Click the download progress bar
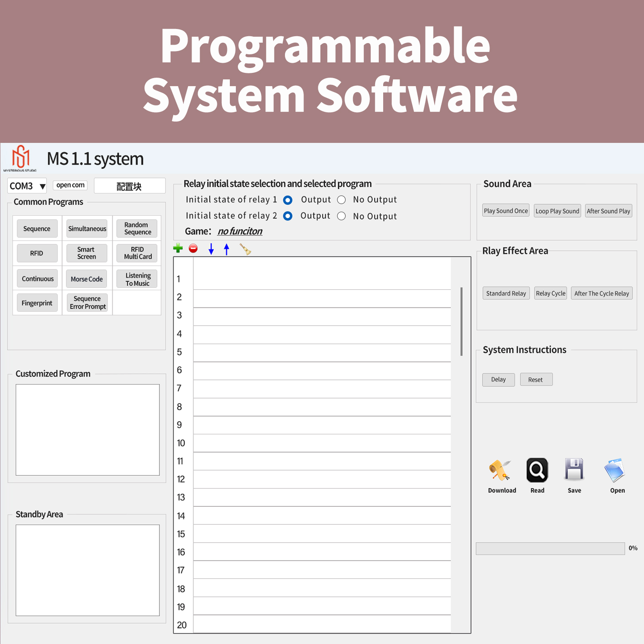 coord(550,549)
